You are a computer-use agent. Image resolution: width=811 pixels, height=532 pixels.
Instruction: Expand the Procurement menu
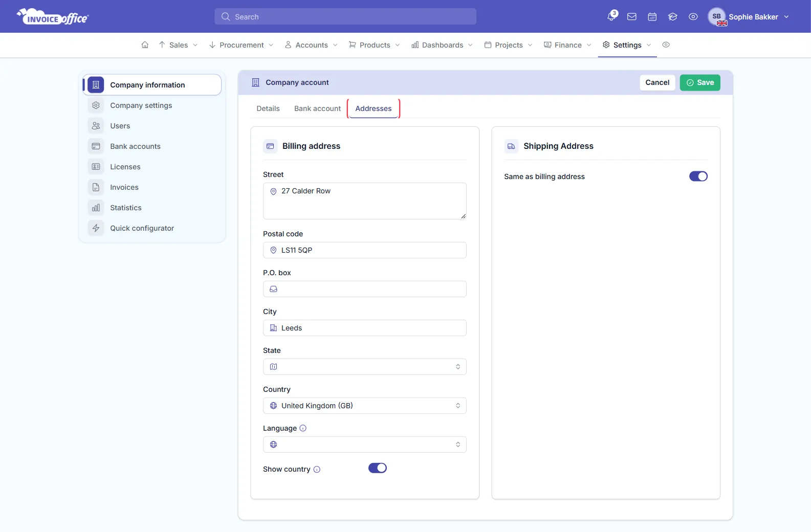241,45
